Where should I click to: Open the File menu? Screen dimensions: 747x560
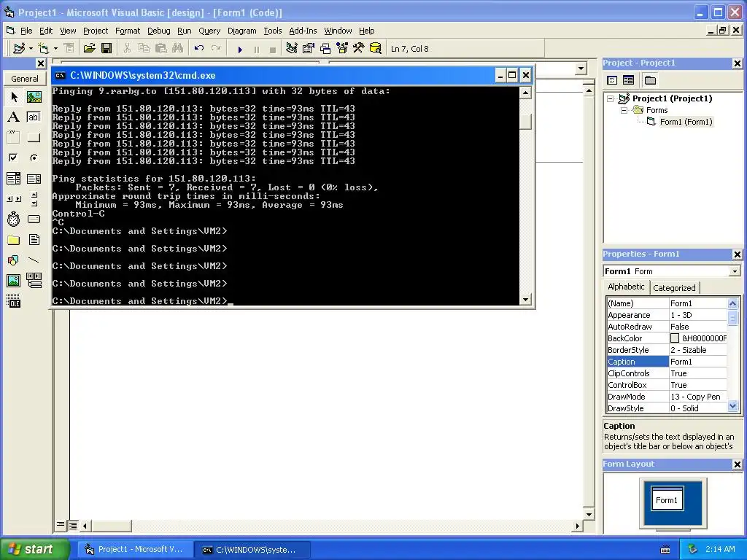point(26,31)
